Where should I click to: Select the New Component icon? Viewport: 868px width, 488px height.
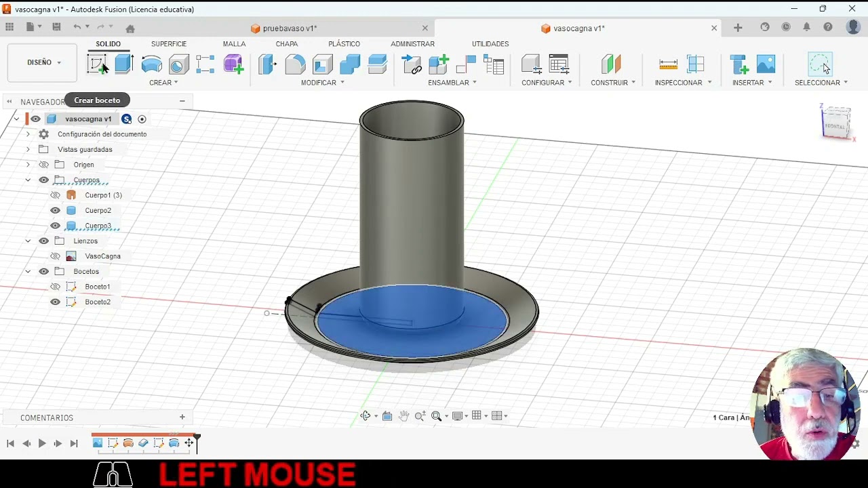click(x=439, y=64)
